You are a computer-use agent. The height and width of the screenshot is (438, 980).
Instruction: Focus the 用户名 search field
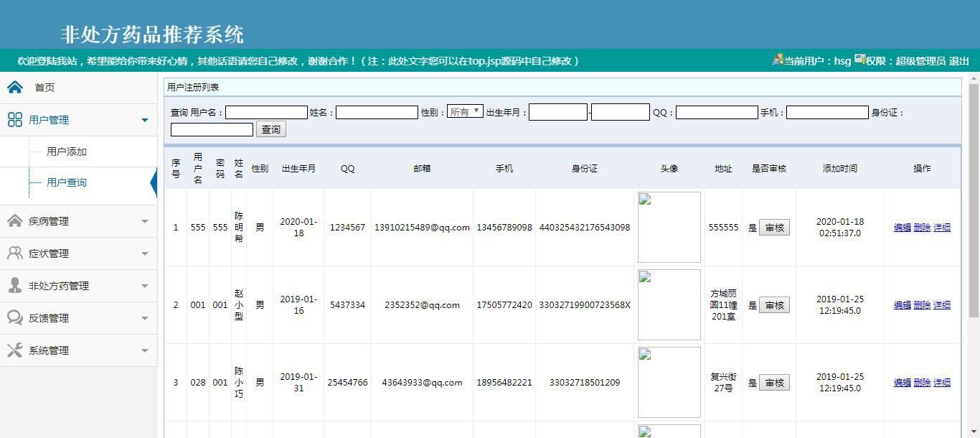[266, 113]
